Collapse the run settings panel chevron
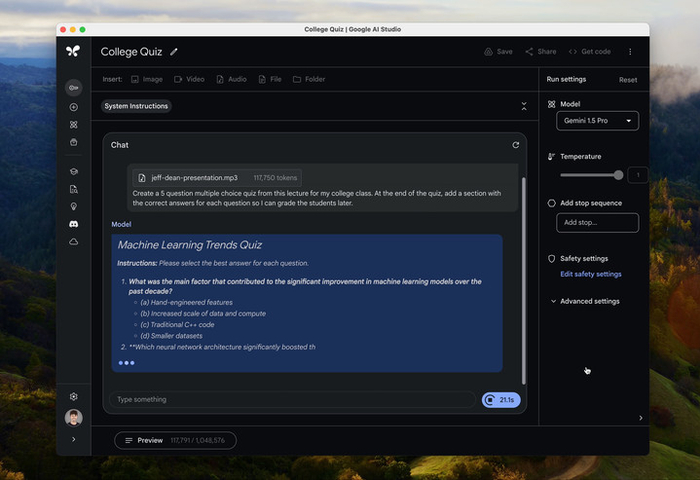 [x=641, y=418]
